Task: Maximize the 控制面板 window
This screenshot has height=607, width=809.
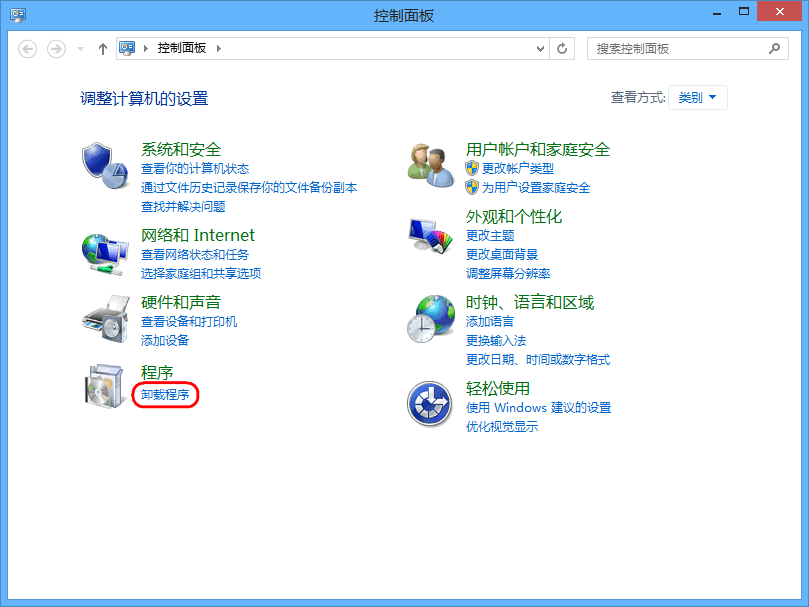Action: click(743, 12)
